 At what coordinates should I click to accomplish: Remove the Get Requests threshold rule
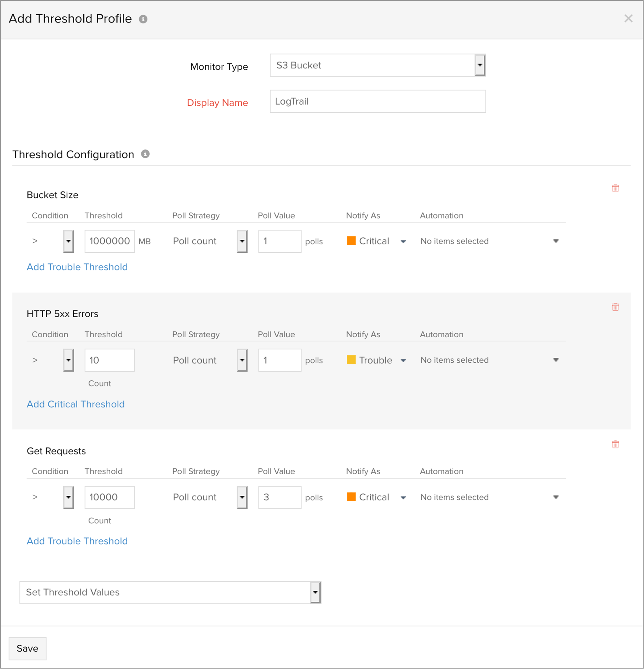[x=615, y=444]
